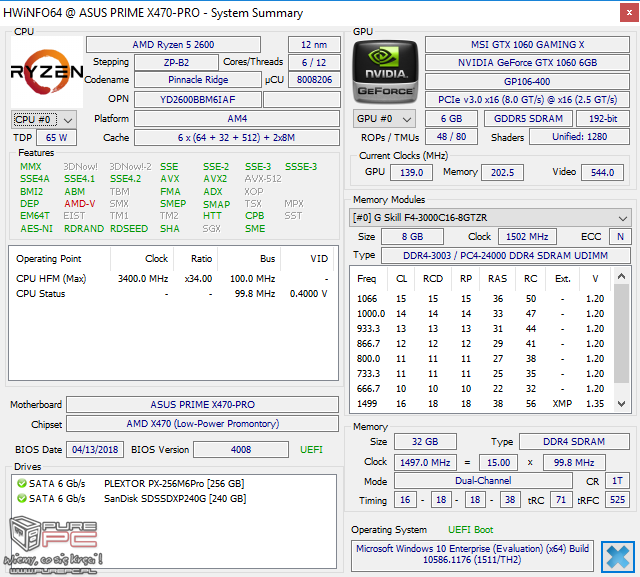The image size is (640, 577).
Task: Click the Microsoft Windows 10 Enterprise OS field
Action: coord(472,554)
